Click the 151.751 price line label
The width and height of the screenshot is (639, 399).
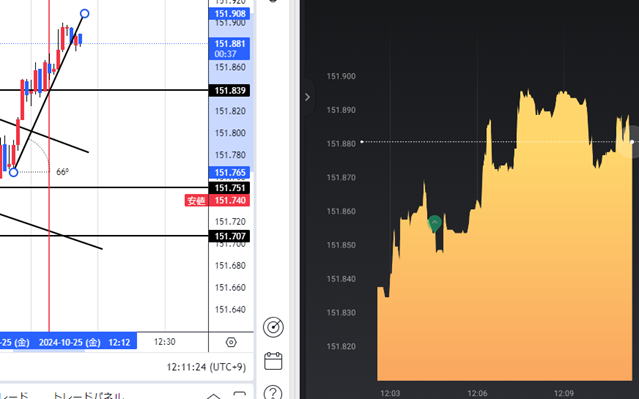pyautogui.click(x=229, y=188)
